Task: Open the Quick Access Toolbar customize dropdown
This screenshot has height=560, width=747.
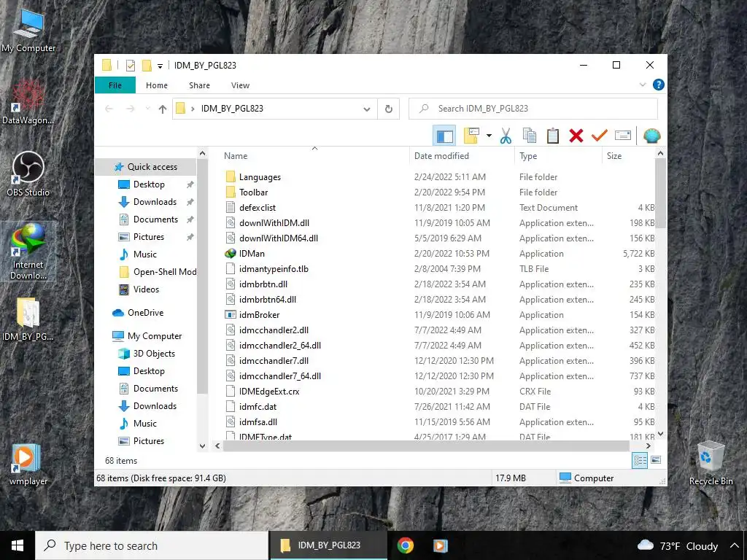Action: tap(160, 66)
